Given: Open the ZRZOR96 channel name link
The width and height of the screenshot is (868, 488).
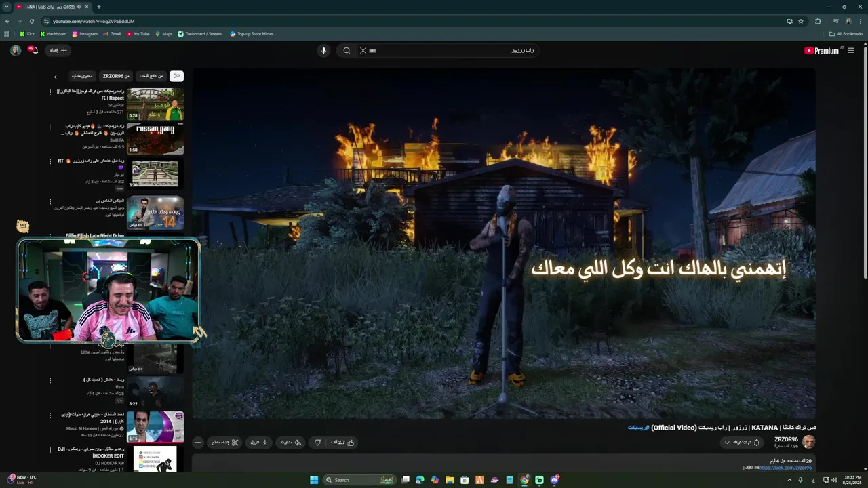Looking at the screenshot, I should (x=786, y=439).
